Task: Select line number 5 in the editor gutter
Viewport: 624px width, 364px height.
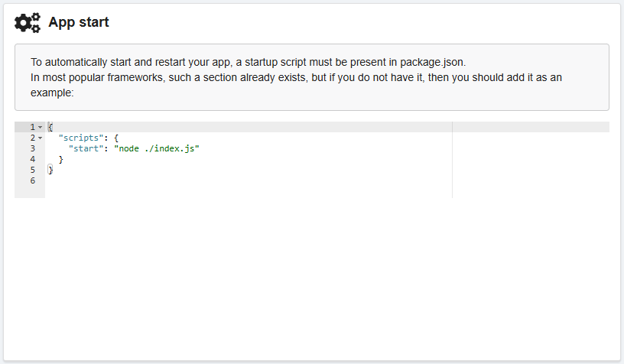Action: pos(32,170)
